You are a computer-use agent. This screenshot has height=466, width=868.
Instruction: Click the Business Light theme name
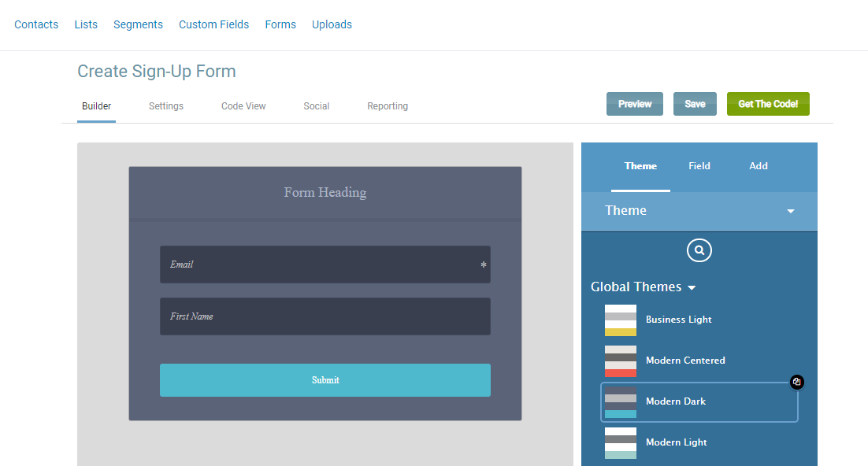679,320
